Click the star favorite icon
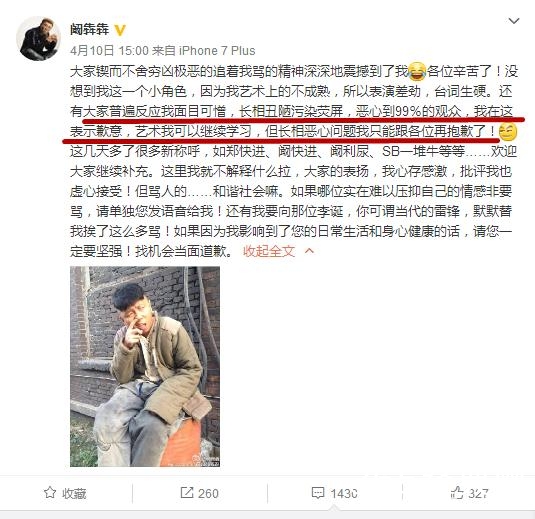This screenshot has width=535, height=519. click(50, 492)
